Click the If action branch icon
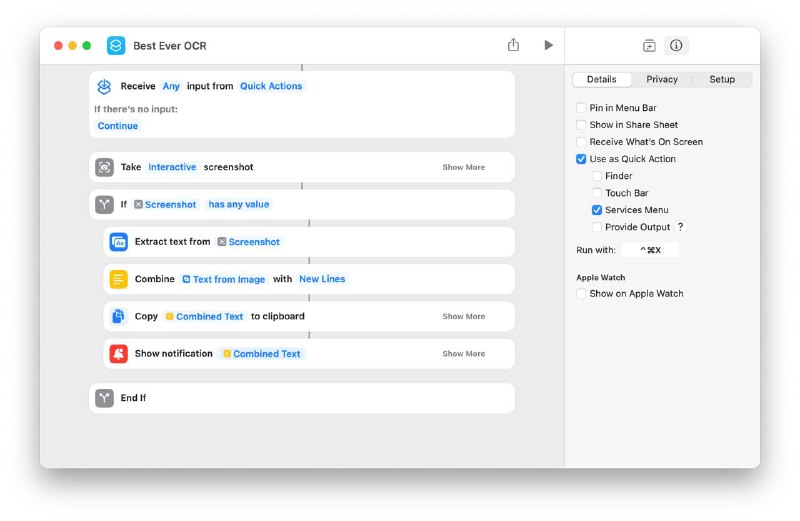The height and width of the screenshot is (521, 800). coord(104,204)
